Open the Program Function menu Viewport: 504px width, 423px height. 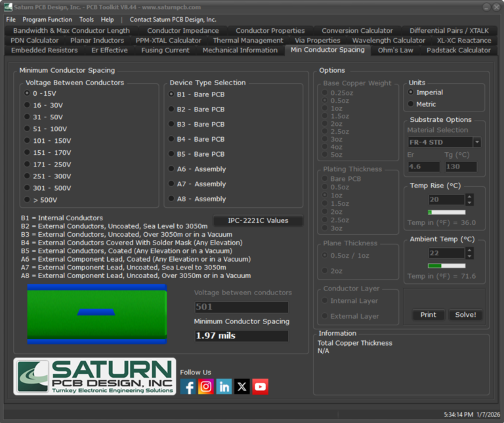coord(47,20)
